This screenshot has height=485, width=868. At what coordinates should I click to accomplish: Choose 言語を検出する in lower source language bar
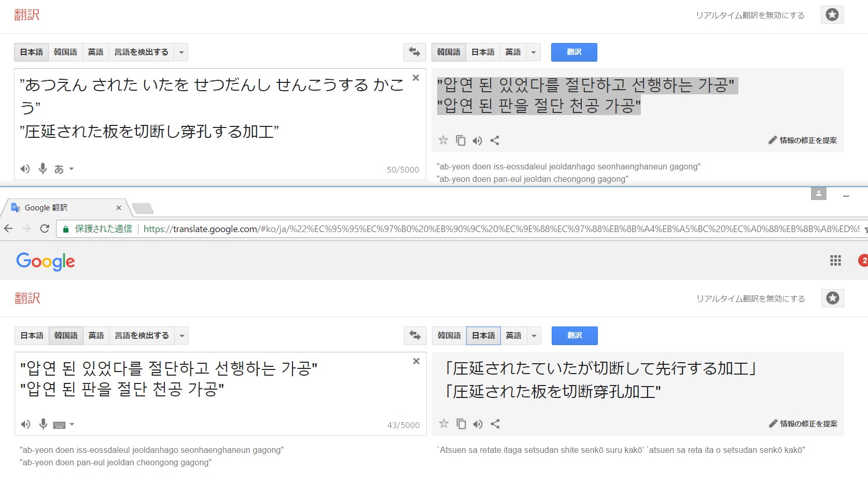pos(142,335)
